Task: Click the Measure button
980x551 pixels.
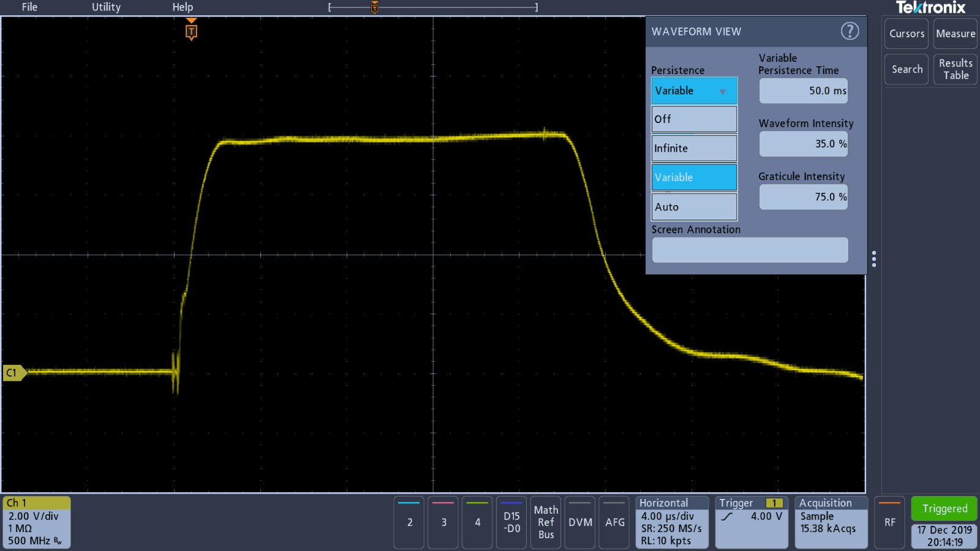Action: click(955, 34)
